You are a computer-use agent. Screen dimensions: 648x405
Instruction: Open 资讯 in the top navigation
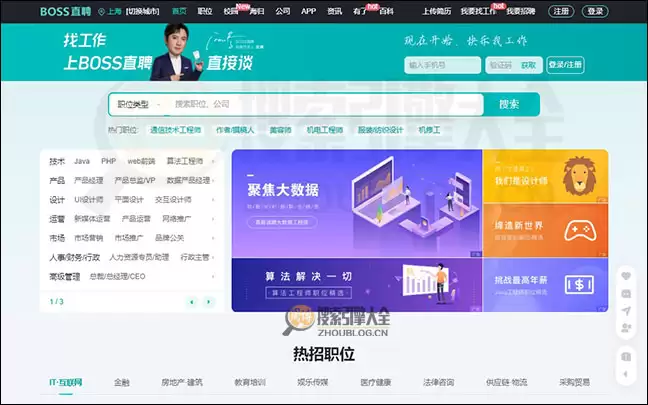(334, 12)
